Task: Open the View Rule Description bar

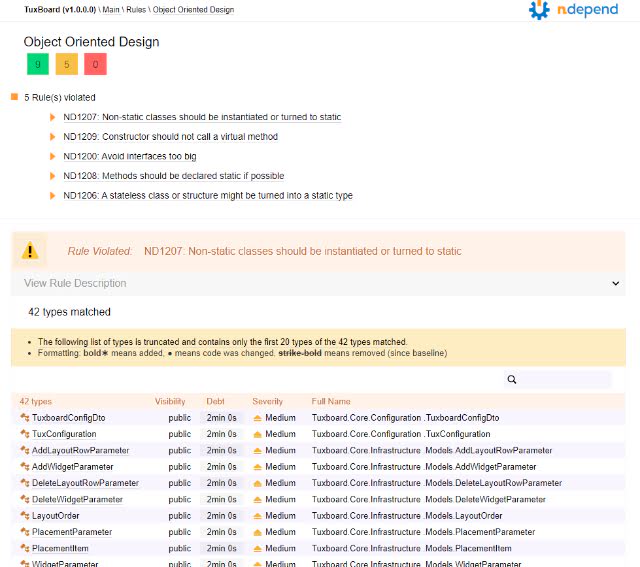Action: [318, 283]
